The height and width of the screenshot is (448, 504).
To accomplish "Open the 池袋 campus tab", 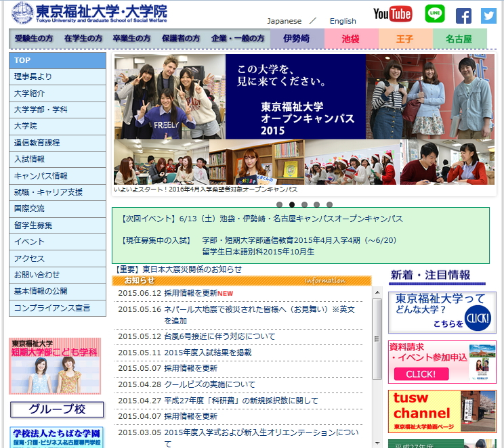I will point(351,39).
